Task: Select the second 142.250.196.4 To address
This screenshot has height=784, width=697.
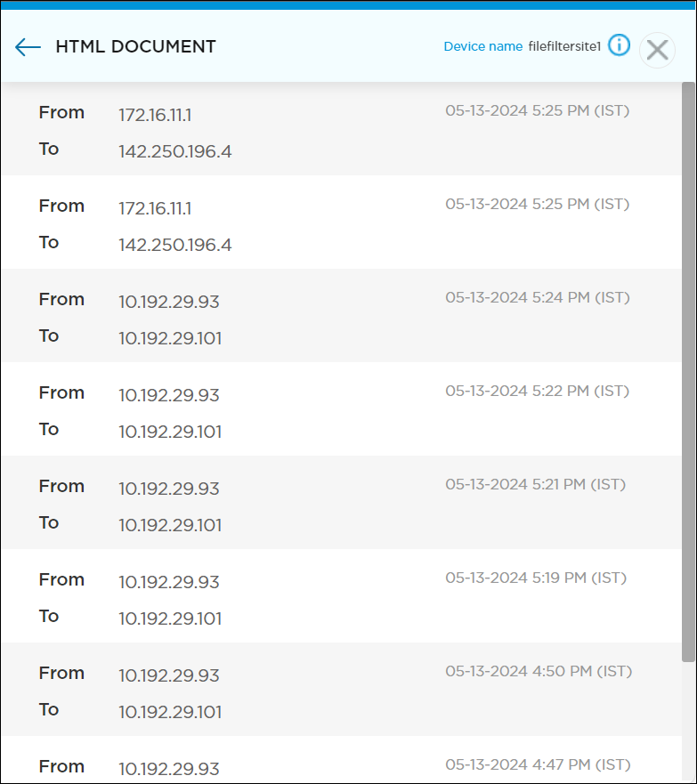Action: coord(174,245)
